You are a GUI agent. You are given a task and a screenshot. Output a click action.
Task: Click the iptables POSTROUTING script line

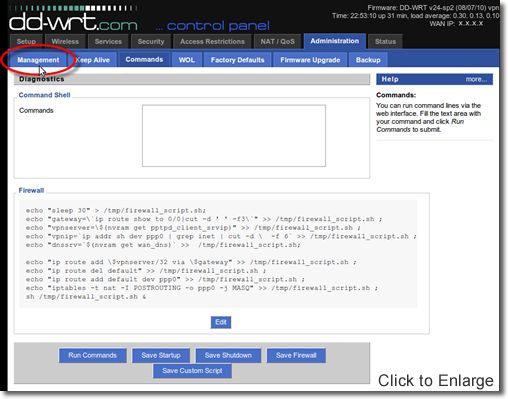point(202,288)
